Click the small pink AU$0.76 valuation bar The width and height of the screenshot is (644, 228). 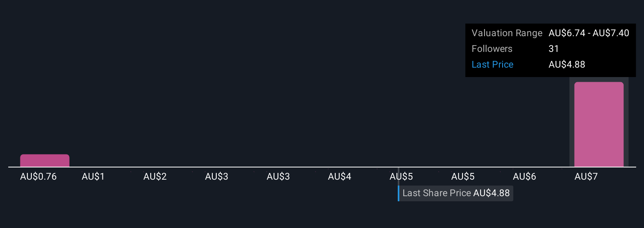pyautogui.click(x=45, y=160)
